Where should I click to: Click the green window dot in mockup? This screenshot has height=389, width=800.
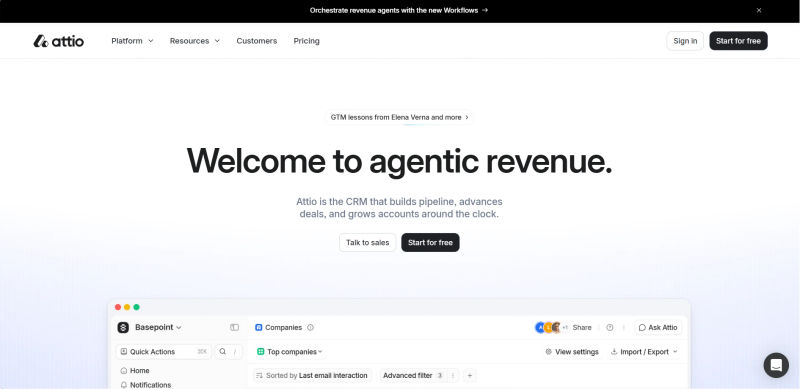click(136, 307)
